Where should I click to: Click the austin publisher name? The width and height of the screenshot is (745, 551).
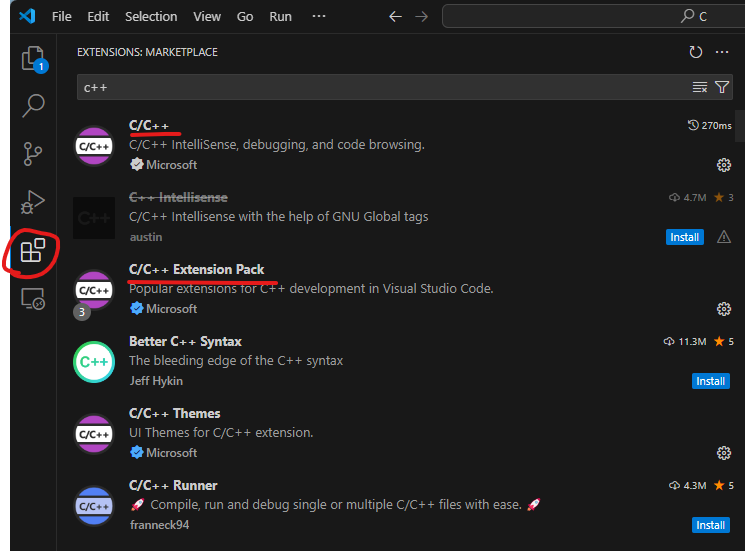click(146, 237)
